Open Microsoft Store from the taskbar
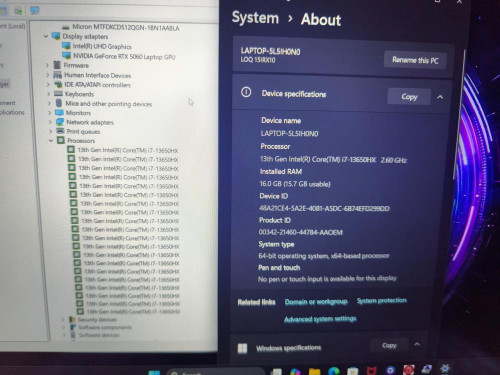The height and width of the screenshot is (375, 500). tap(353, 371)
